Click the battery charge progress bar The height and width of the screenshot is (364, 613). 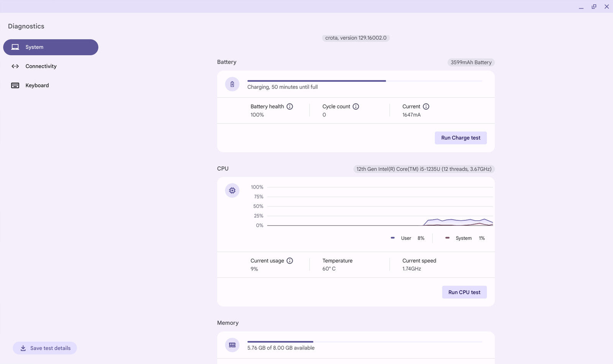click(x=364, y=81)
